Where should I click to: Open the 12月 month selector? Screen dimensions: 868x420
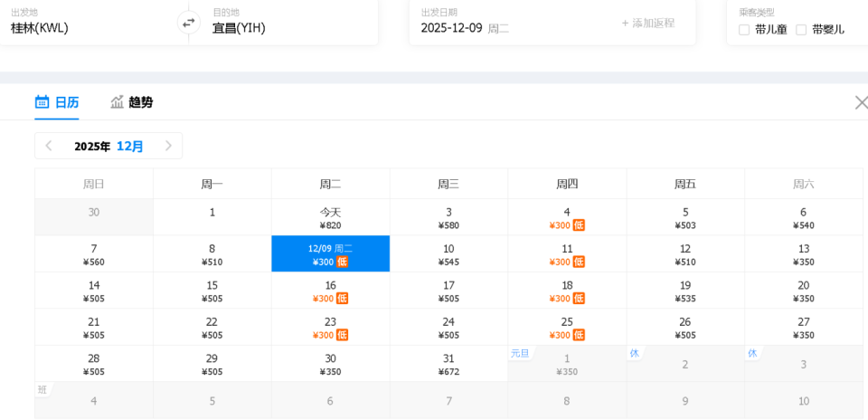coord(130,146)
